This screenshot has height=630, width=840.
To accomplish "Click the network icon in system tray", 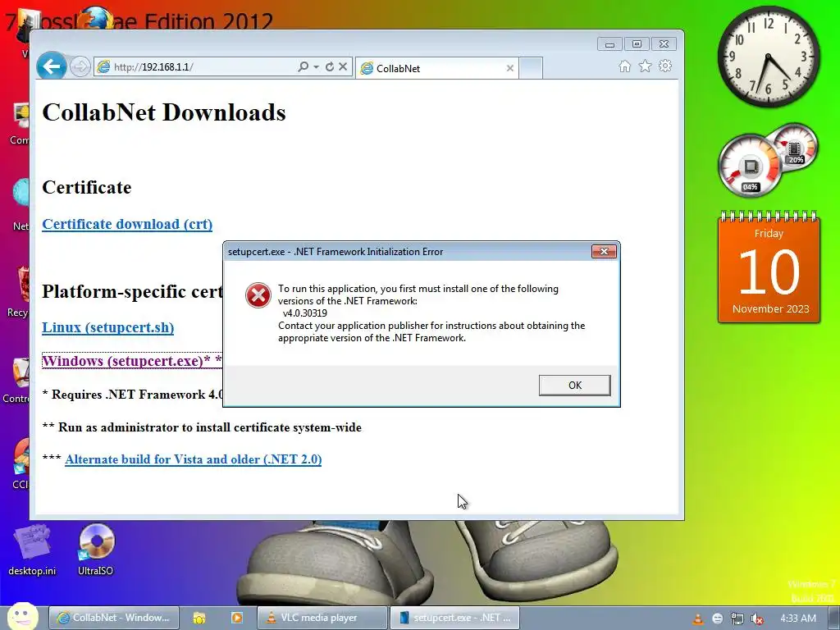I will pyautogui.click(x=737, y=619).
